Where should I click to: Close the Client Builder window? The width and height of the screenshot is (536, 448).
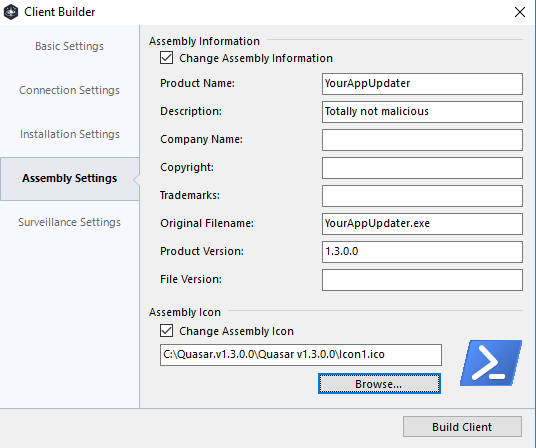pyautogui.click(x=520, y=12)
